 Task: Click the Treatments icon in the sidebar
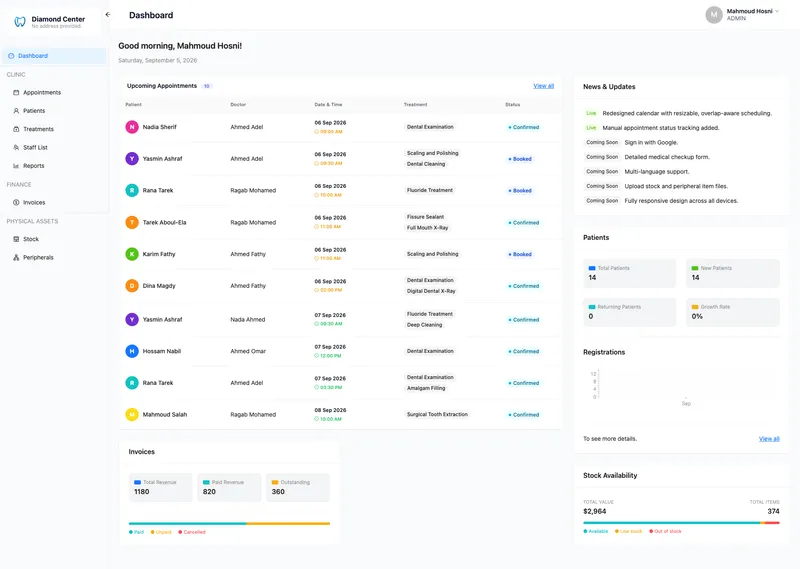16,129
